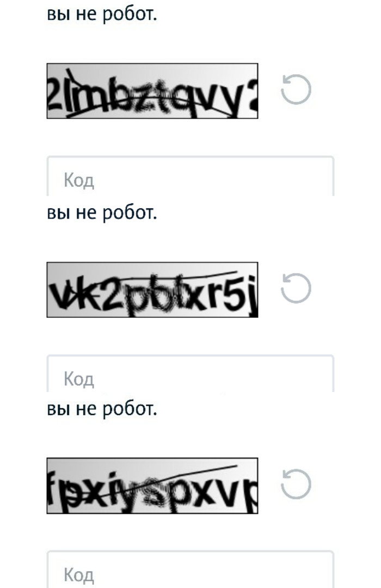Activate the bottom "Код" text box
This screenshot has height=588, width=381.
(x=190, y=572)
